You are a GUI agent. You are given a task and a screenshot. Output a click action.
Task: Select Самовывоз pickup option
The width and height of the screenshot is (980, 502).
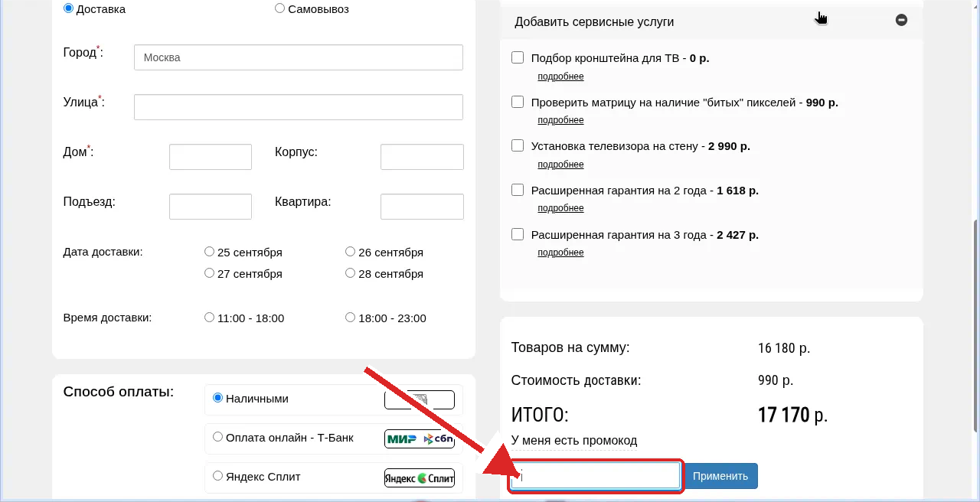tap(279, 8)
